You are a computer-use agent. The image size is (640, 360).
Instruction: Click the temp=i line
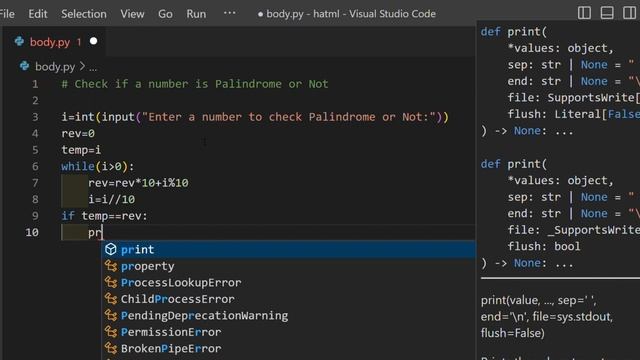(81, 150)
